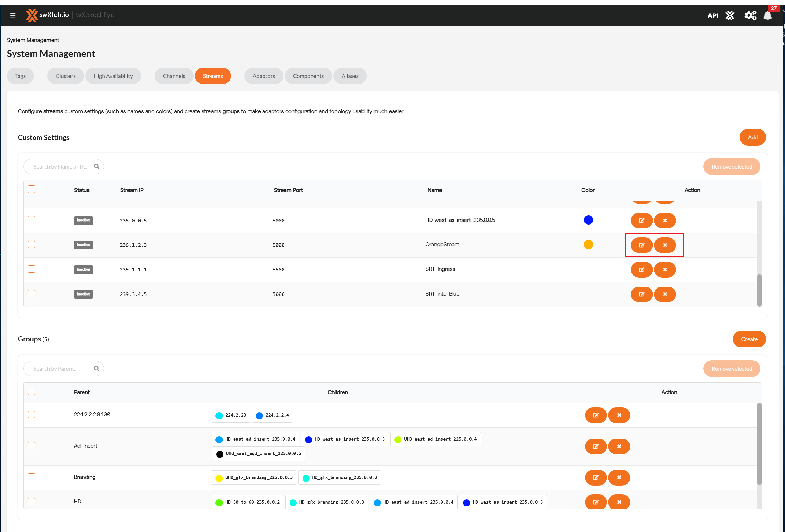
Task: Click the swXtch X logo icon beside API
Action: tap(730, 15)
